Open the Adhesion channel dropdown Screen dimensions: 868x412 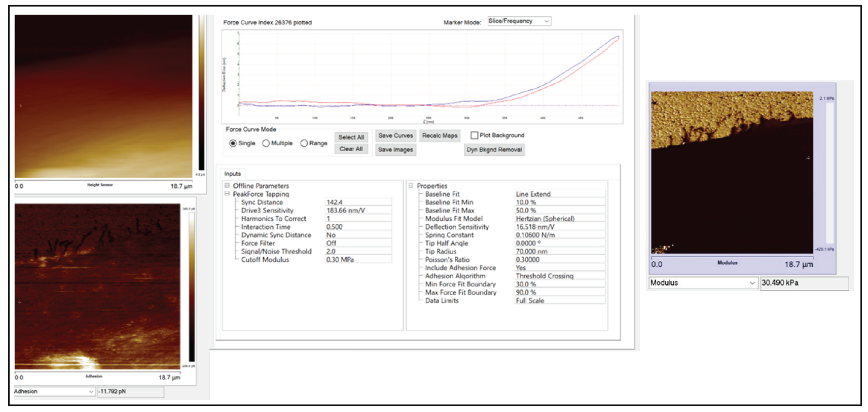tap(54, 392)
